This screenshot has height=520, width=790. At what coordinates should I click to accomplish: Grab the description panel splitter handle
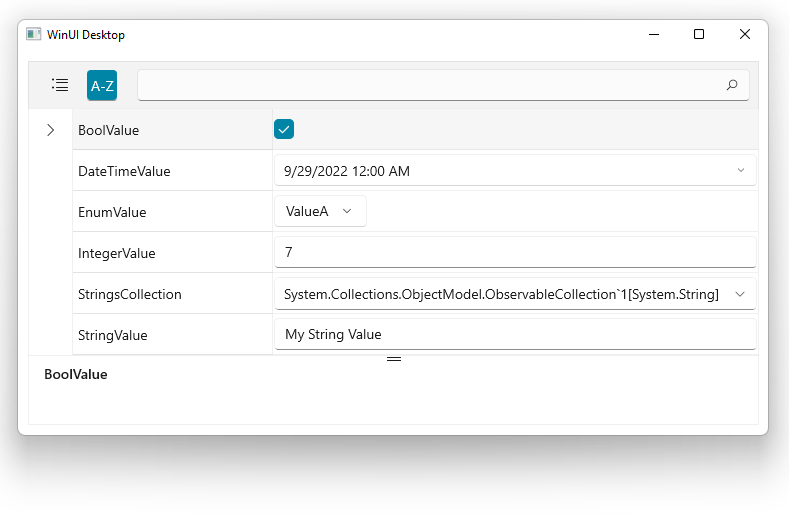pos(394,359)
